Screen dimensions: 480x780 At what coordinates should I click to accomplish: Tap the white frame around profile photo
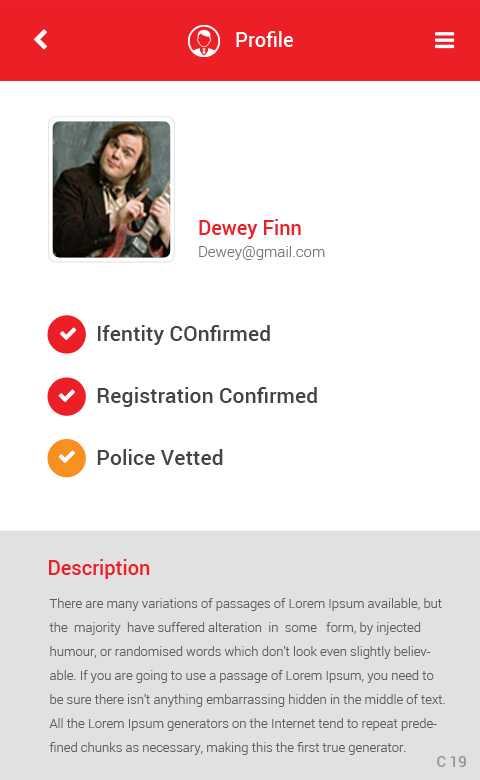[111, 118]
